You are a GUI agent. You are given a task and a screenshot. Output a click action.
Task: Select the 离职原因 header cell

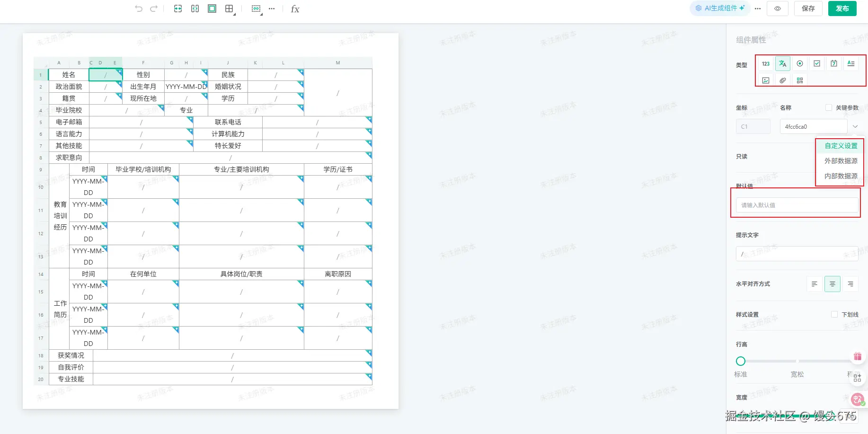338,274
